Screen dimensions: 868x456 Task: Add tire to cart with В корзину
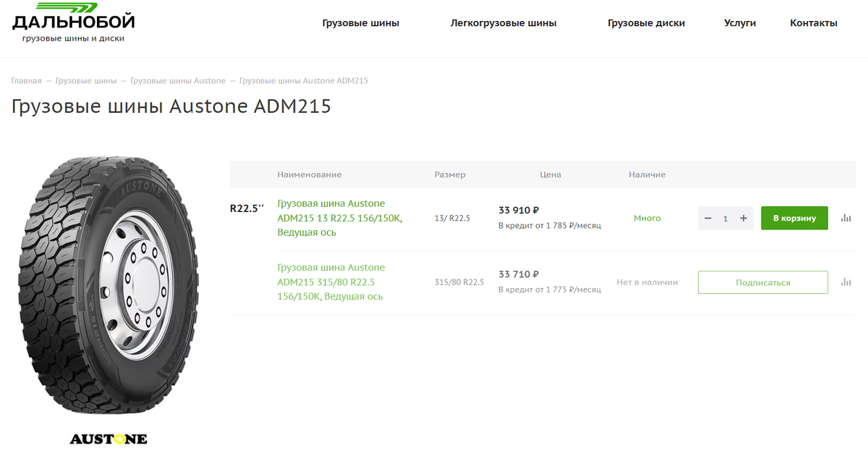[x=794, y=218]
